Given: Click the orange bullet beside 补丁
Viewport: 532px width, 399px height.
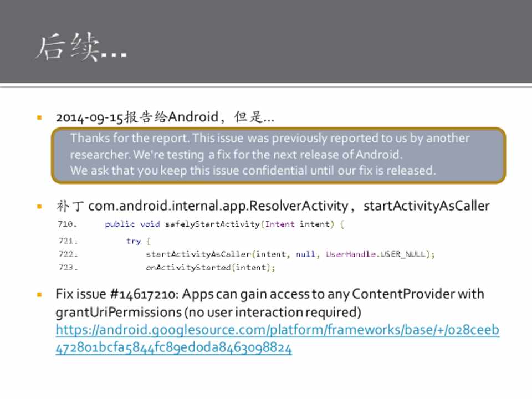Looking at the screenshot, I should (39, 206).
